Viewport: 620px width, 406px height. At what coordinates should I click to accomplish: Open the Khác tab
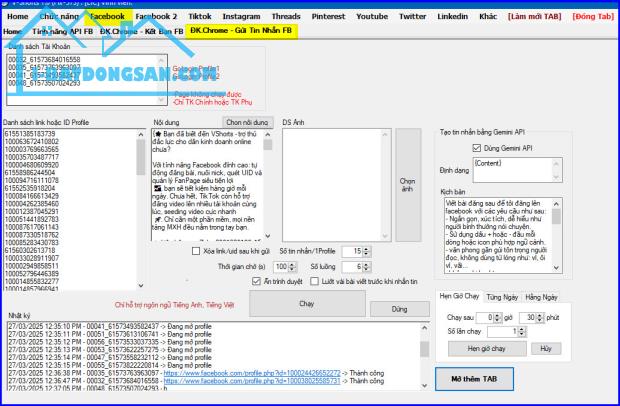click(488, 17)
